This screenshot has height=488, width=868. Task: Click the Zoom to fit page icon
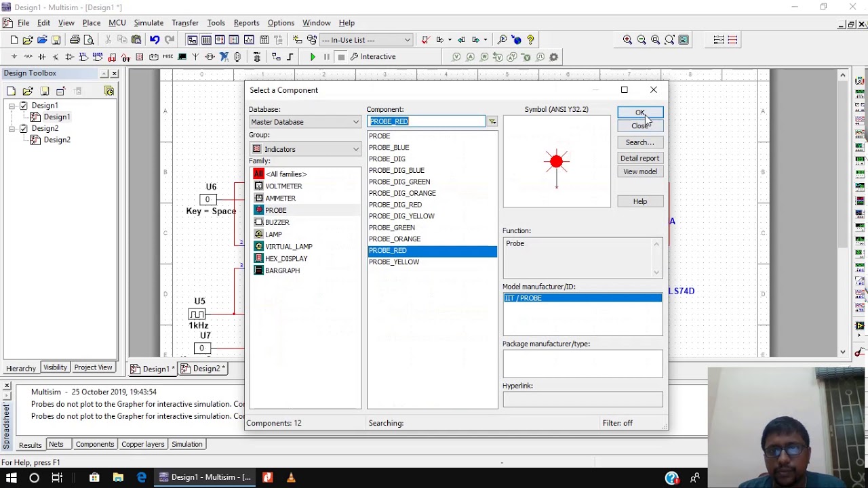pyautogui.click(x=670, y=40)
